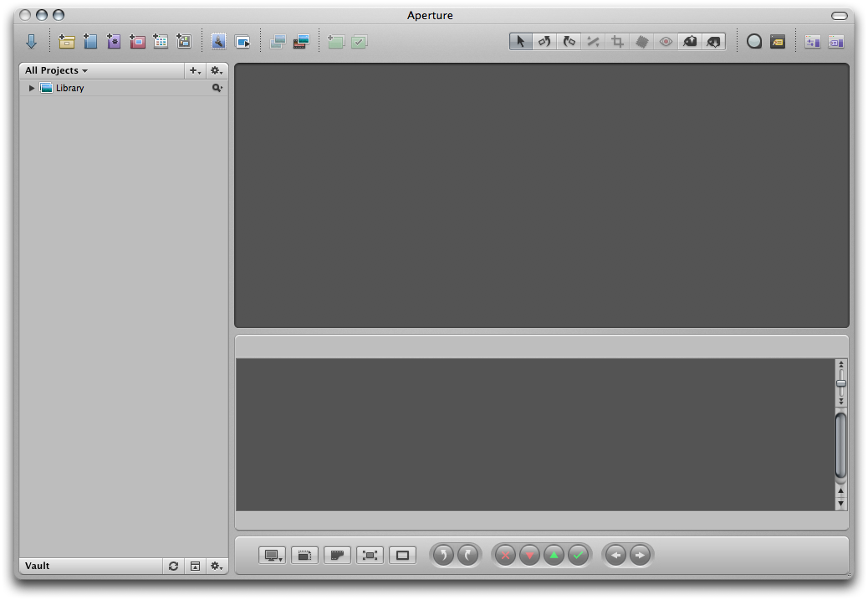Choose the Rotate Left tool in toolbar
Viewport: 868px width, 600px height.
click(544, 41)
